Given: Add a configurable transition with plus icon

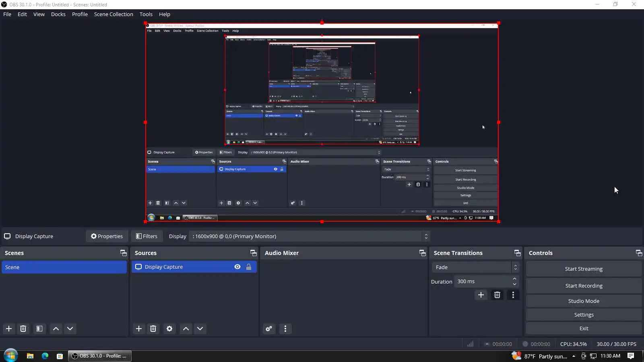Looking at the screenshot, I should coord(481,295).
